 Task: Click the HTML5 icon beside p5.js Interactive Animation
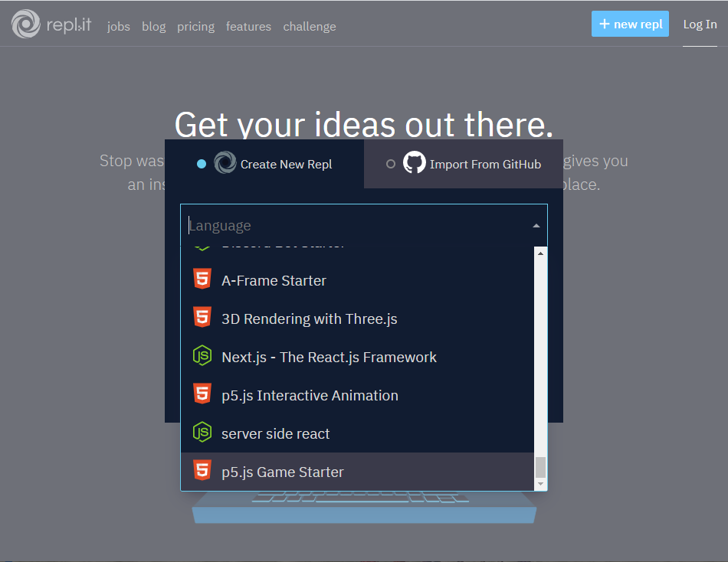202,394
